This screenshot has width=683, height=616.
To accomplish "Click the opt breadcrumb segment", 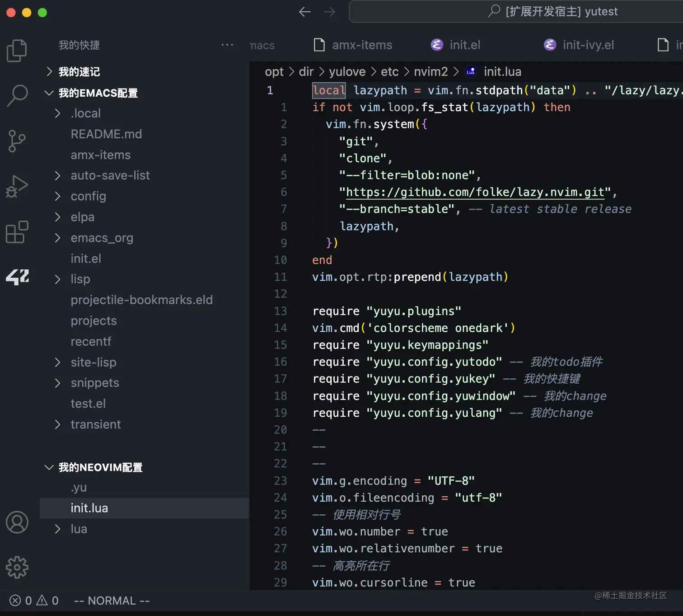I will point(274,71).
